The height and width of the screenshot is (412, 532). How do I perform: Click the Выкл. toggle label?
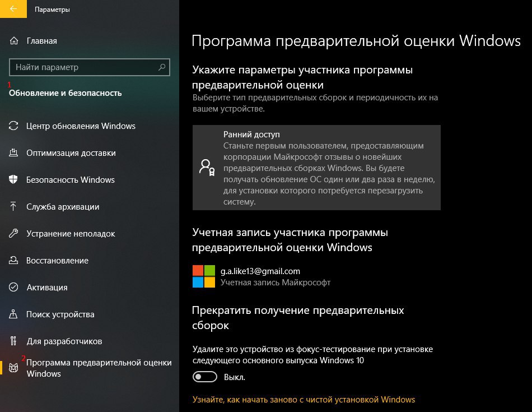235,377
